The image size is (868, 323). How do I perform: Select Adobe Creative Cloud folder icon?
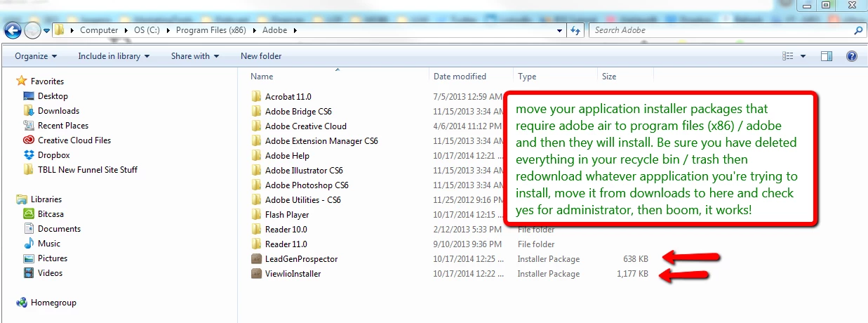click(x=256, y=126)
